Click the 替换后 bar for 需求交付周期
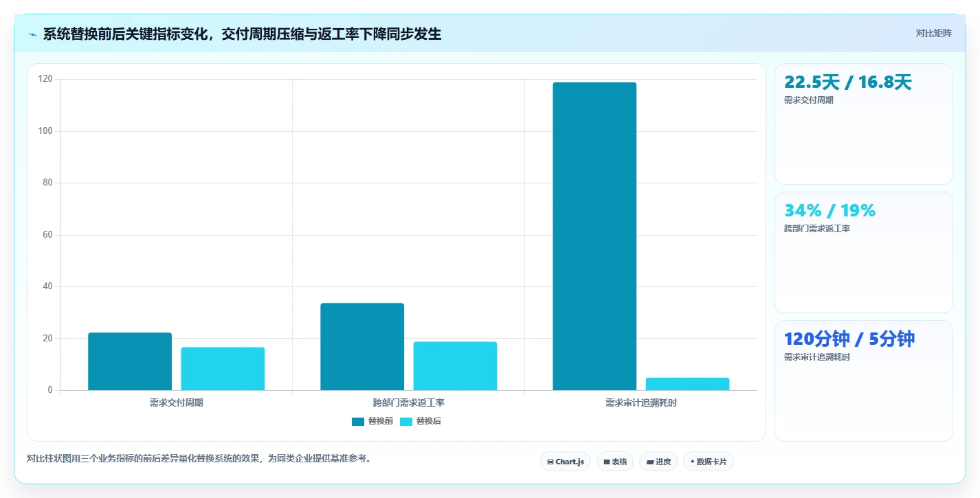980x498 pixels. click(223, 369)
